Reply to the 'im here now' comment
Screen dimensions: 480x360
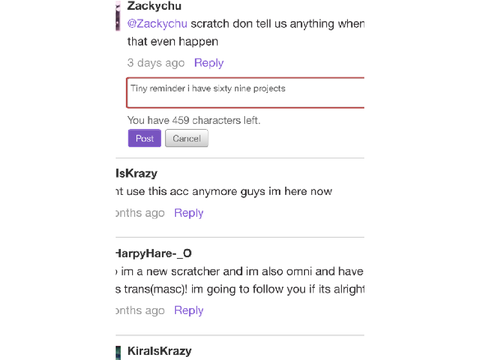(189, 213)
